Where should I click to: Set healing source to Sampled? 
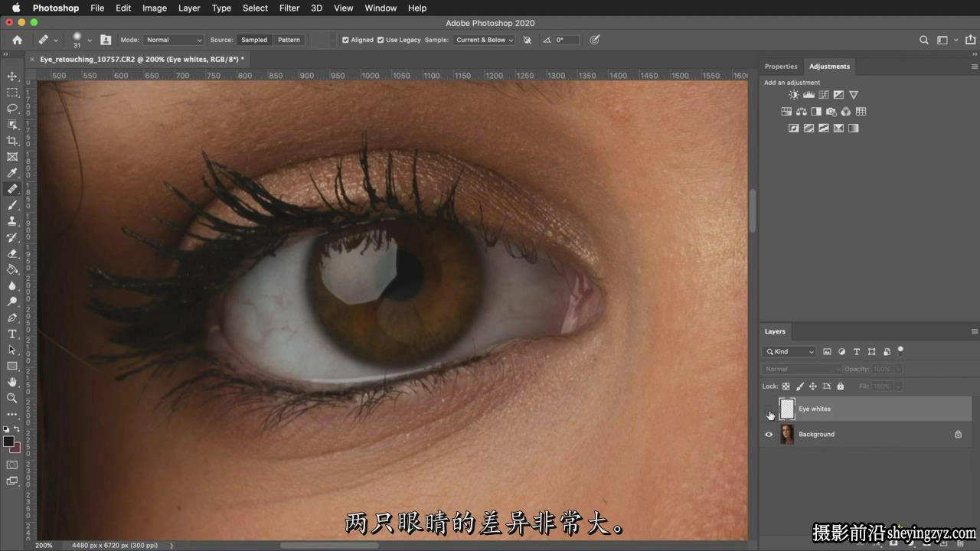[254, 40]
